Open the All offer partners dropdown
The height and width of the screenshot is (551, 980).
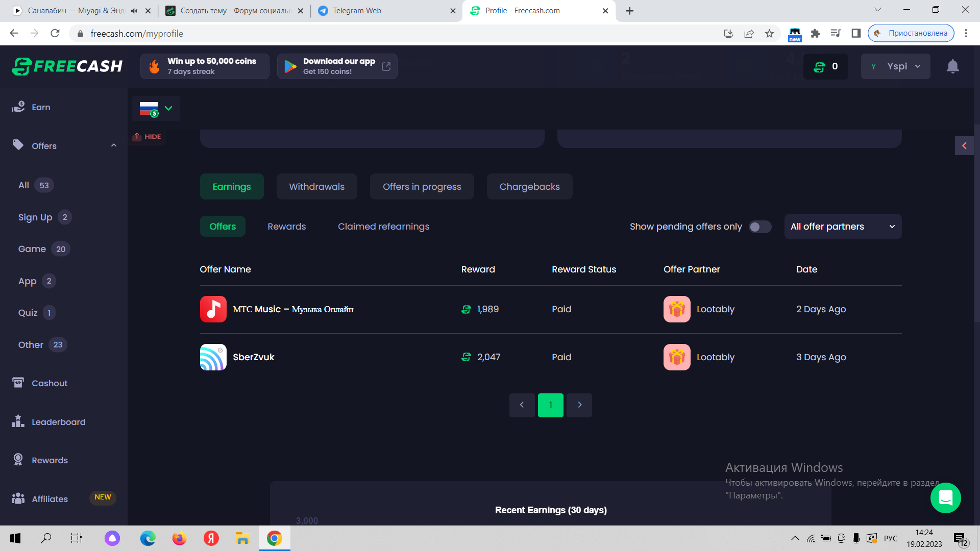[x=842, y=227]
